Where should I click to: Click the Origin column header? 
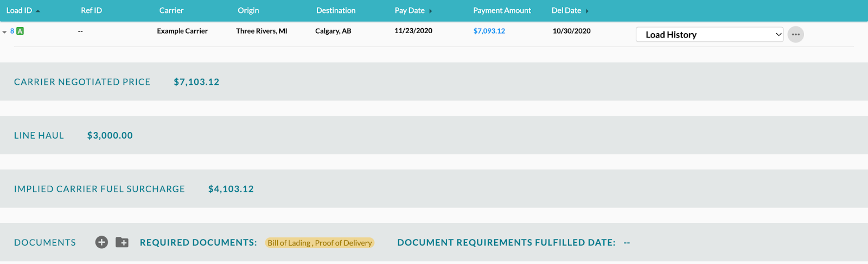[x=248, y=10]
